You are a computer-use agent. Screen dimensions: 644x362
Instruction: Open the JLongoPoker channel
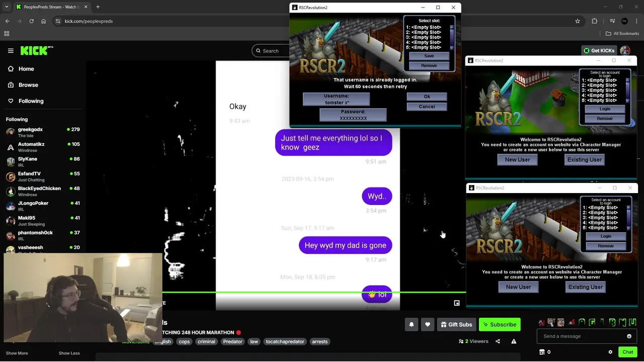(43, 206)
